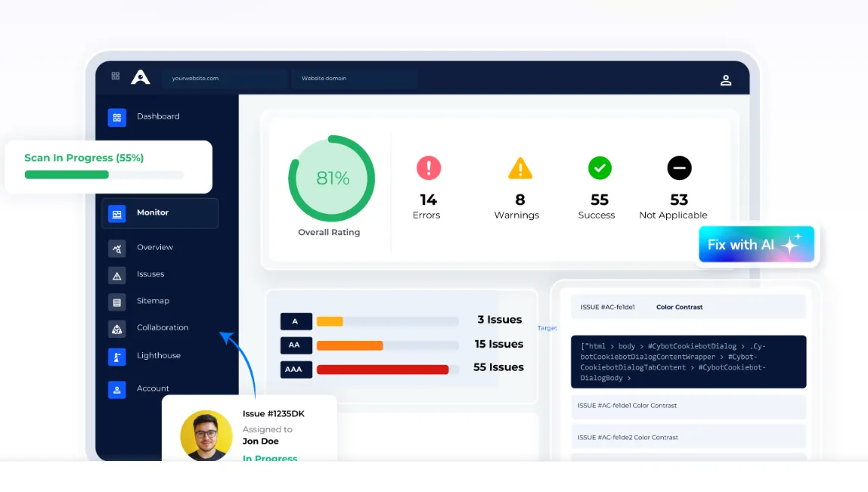
Task: Click the apps grid icon in top bar
Action: tap(116, 76)
